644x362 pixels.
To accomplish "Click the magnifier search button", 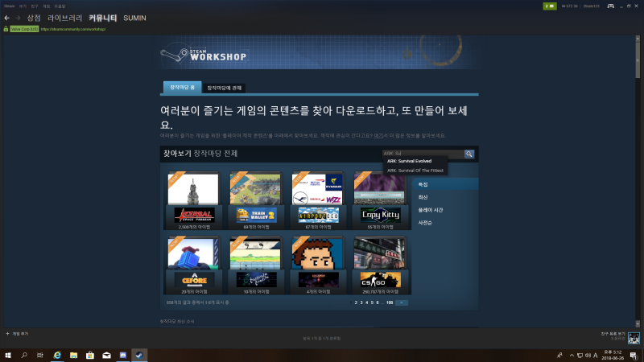I will point(469,154).
